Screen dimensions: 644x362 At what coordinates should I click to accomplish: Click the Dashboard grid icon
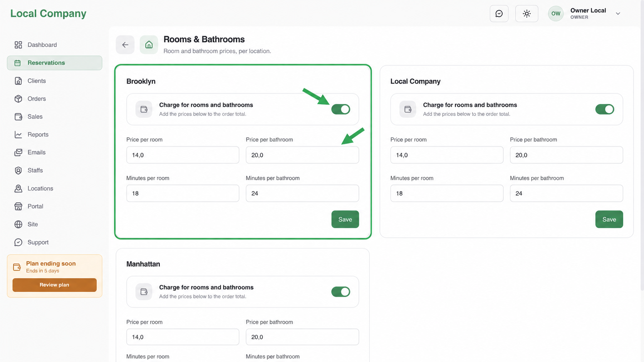[x=18, y=45]
